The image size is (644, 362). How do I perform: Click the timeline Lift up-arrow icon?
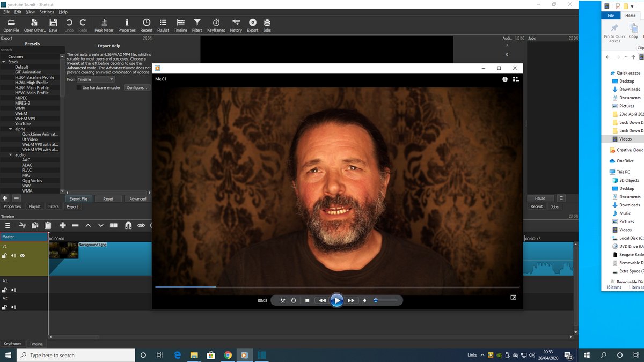[x=88, y=226]
